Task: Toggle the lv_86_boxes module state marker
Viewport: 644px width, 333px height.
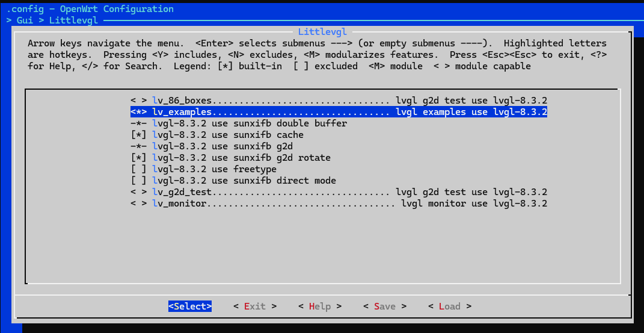Action: [x=138, y=101]
